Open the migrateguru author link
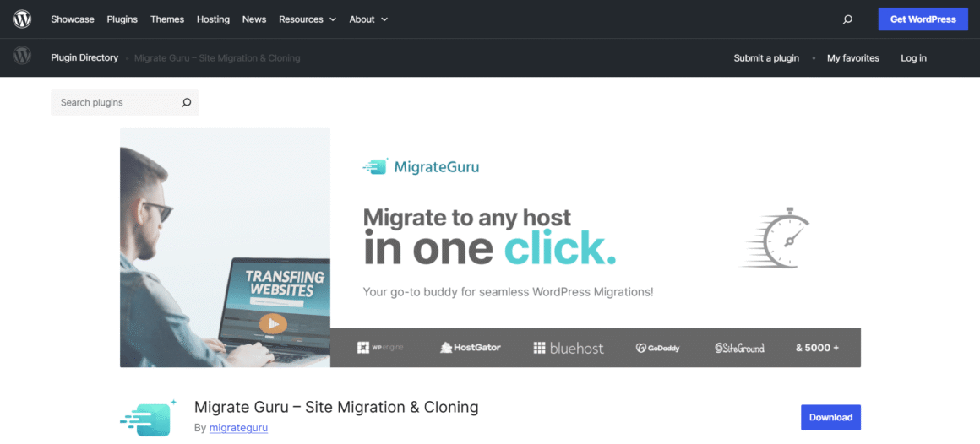This screenshot has width=980, height=444. point(239,428)
